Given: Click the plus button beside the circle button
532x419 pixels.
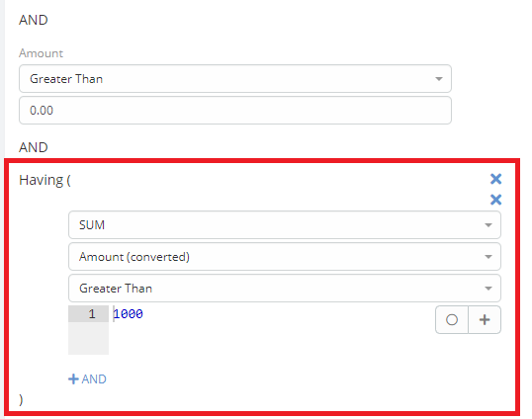Looking at the screenshot, I should [485, 319].
